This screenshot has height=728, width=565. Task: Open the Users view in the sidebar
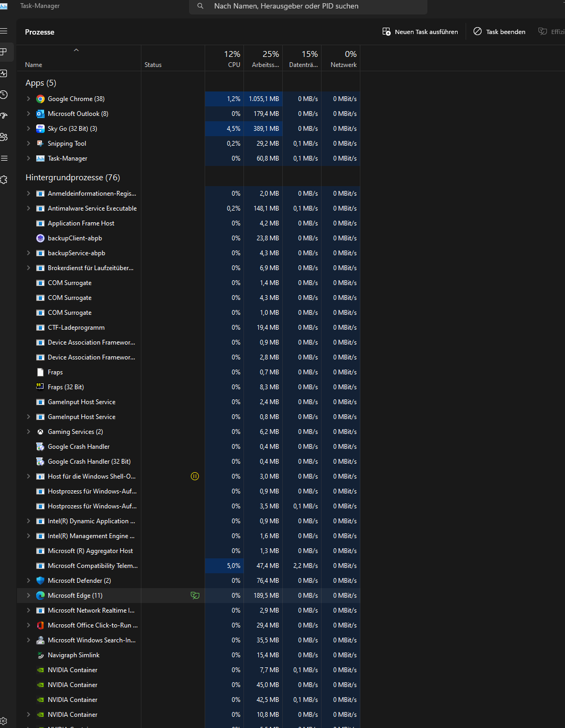pyautogui.click(x=4, y=137)
